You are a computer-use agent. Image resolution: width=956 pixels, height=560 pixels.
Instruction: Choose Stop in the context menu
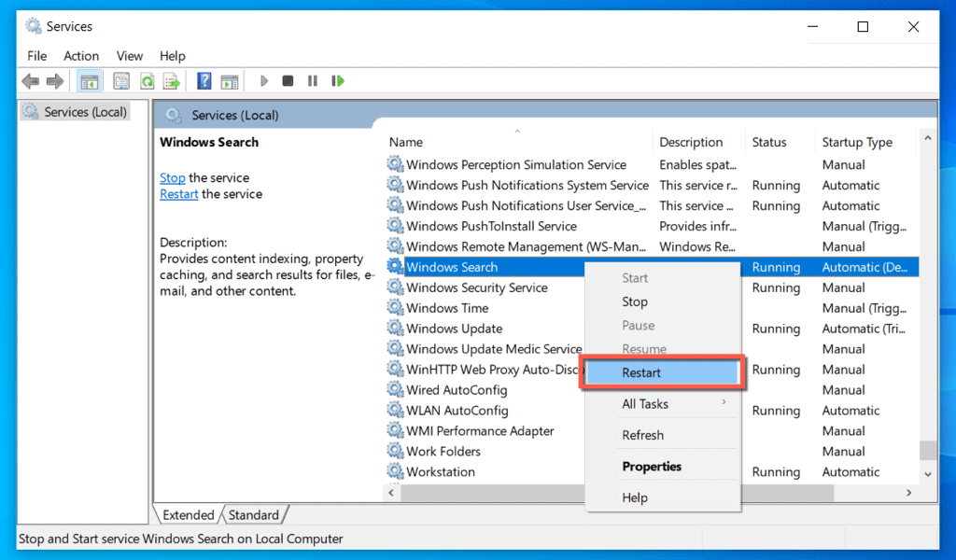(663, 301)
